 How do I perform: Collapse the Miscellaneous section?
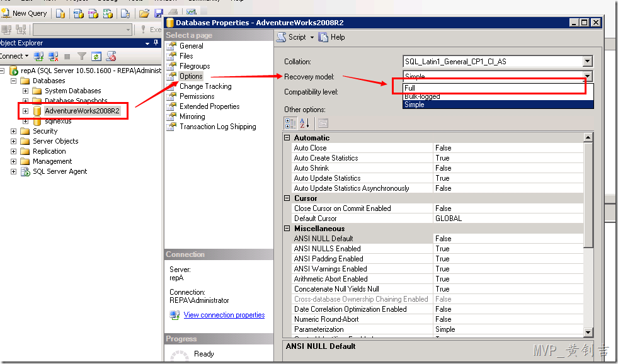tap(287, 229)
